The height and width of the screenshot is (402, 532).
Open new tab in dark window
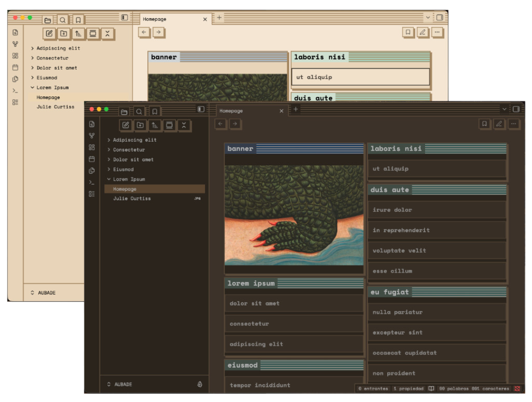point(296,109)
